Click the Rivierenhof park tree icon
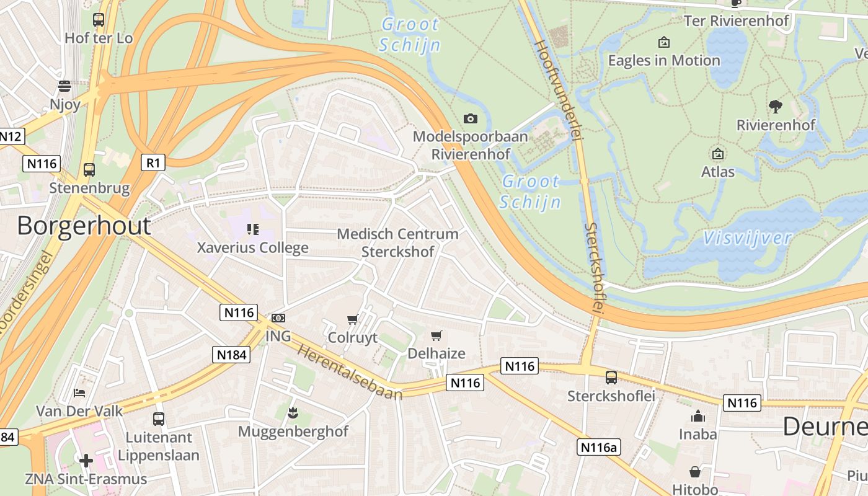 [775, 107]
